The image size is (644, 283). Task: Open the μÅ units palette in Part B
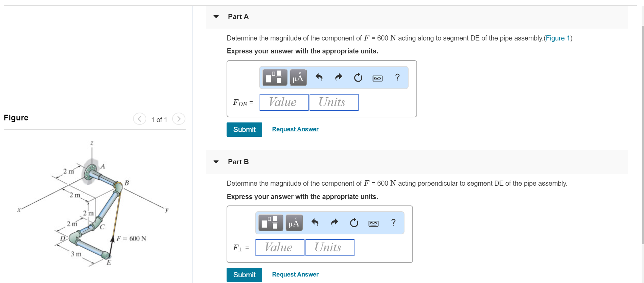[x=294, y=223]
